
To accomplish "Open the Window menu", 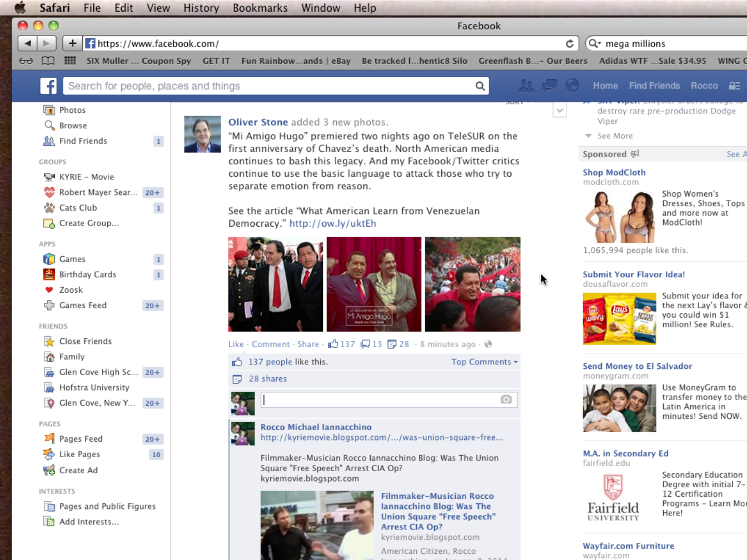I will [x=321, y=8].
